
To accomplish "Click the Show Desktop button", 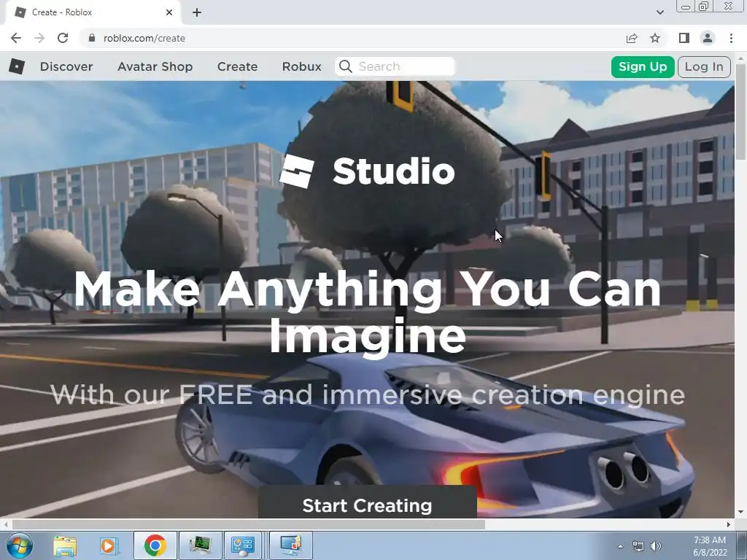I will point(742,545).
